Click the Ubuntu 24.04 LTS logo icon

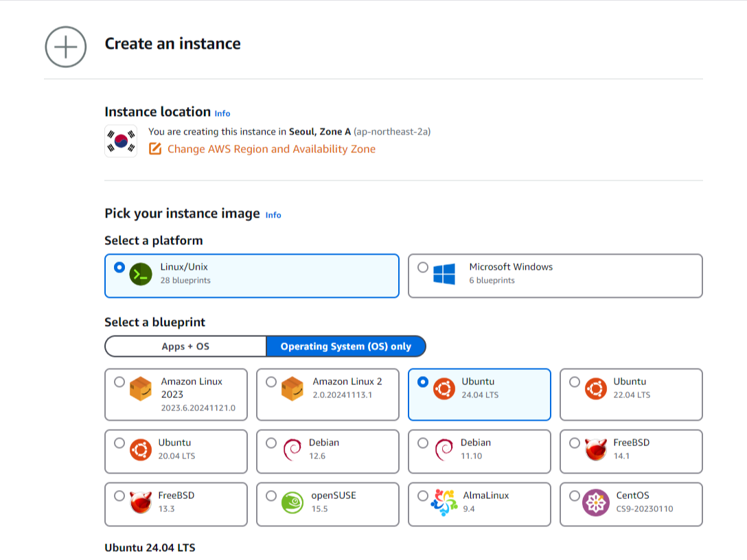(444, 389)
